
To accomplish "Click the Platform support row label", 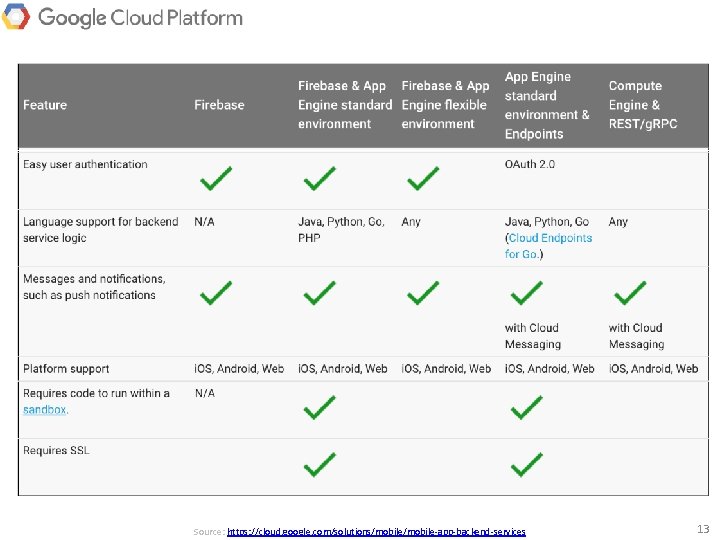I will pyautogui.click(x=66, y=369).
